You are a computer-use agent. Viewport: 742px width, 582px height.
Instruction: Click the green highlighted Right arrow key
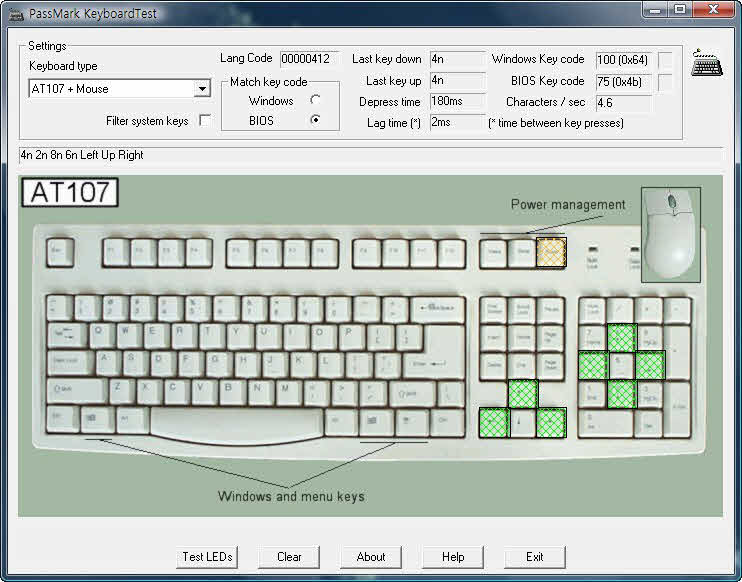tap(551, 423)
